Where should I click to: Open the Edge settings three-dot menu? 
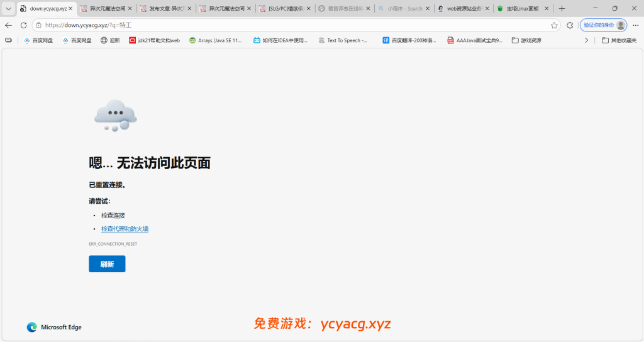pyautogui.click(x=635, y=25)
